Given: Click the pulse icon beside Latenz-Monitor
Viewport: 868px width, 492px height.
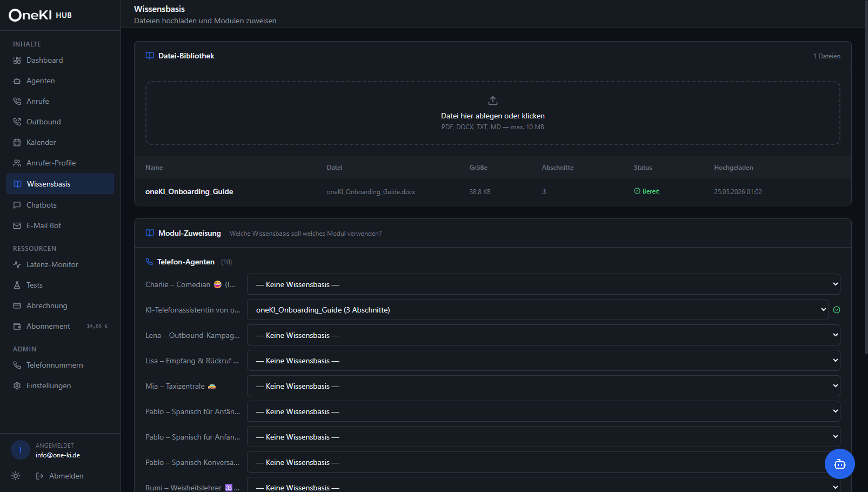Looking at the screenshot, I should pyautogui.click(x=17, y=265).
